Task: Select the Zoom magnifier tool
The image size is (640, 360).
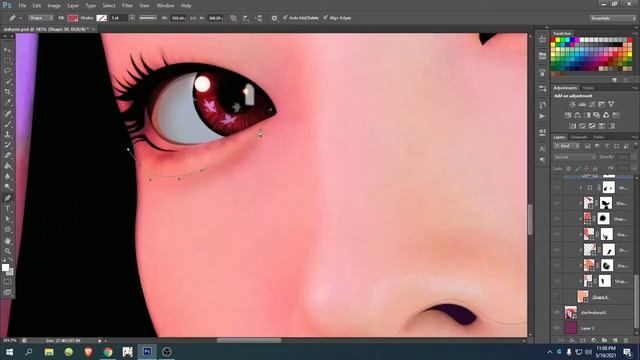Action: pyautogui.click(x=7, y=251)
